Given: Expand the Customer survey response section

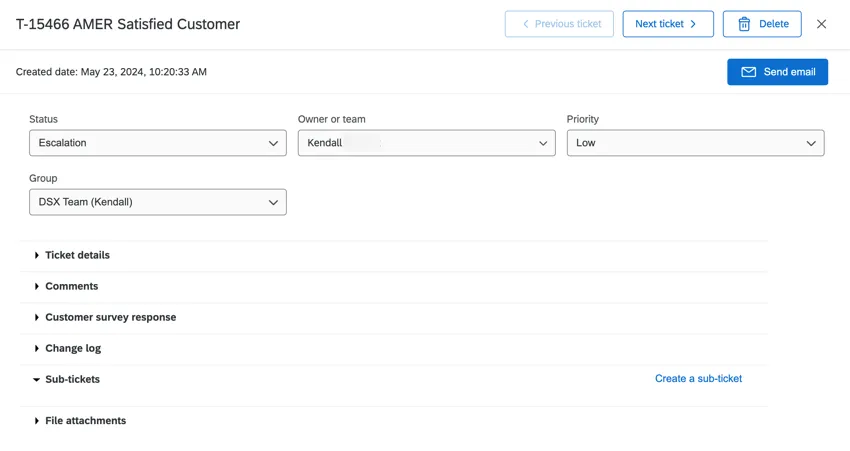Looking at the screenshot, I should (x=110, y=317).
